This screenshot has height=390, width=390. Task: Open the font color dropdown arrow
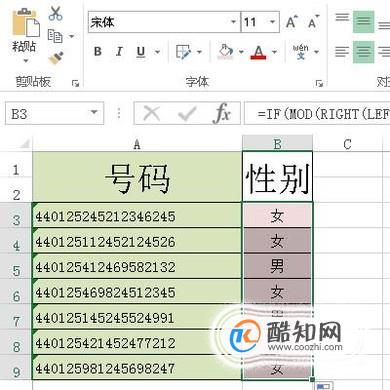pos(274,52)
